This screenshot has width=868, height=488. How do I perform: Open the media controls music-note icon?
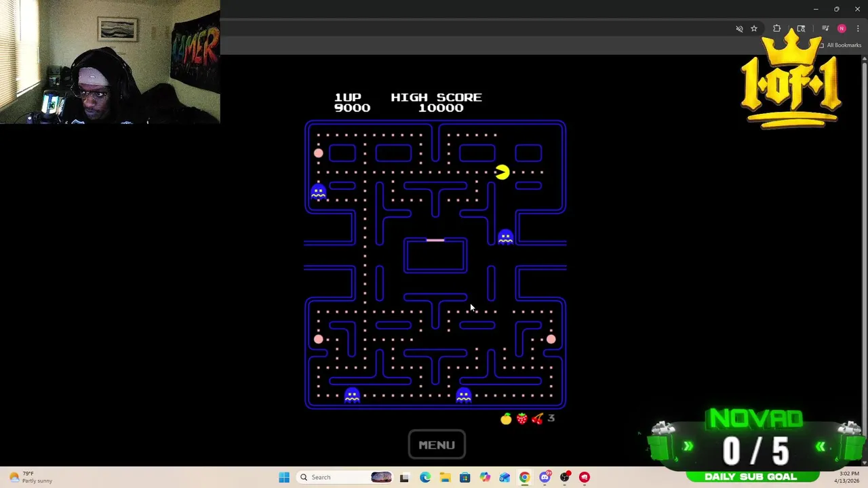pyautogui.click(x=825, y=28)
